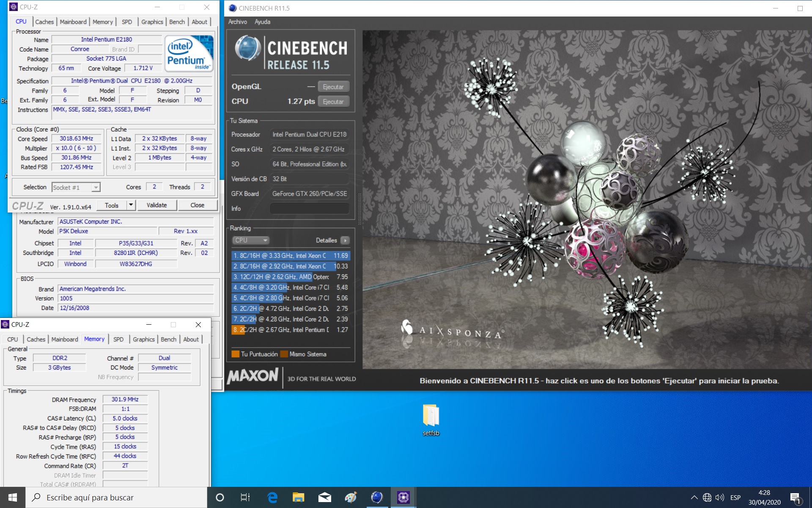812x508 pixels.
Task: Click the upper CPU-Z window title icon
Action: (x=14, y=7)
